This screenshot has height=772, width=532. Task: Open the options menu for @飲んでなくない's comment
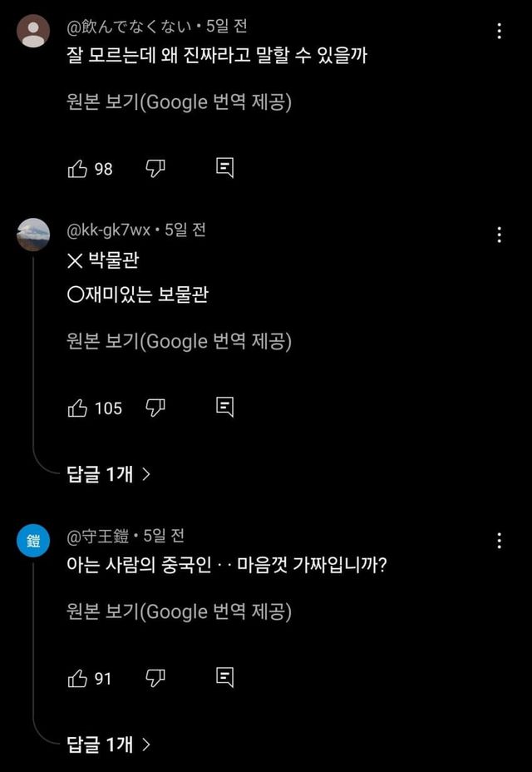499,32
